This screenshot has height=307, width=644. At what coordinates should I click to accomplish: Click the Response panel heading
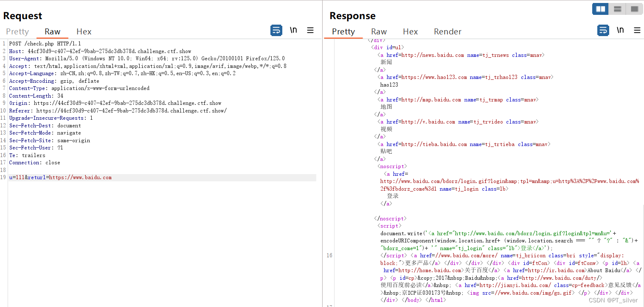pyautogui.click(x=352, y=16)
